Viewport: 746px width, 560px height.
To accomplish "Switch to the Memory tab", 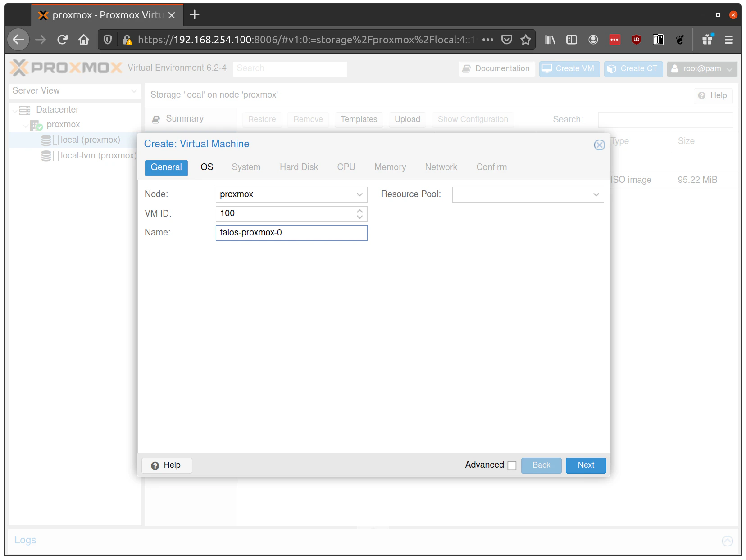I will [x=390, y=167].
